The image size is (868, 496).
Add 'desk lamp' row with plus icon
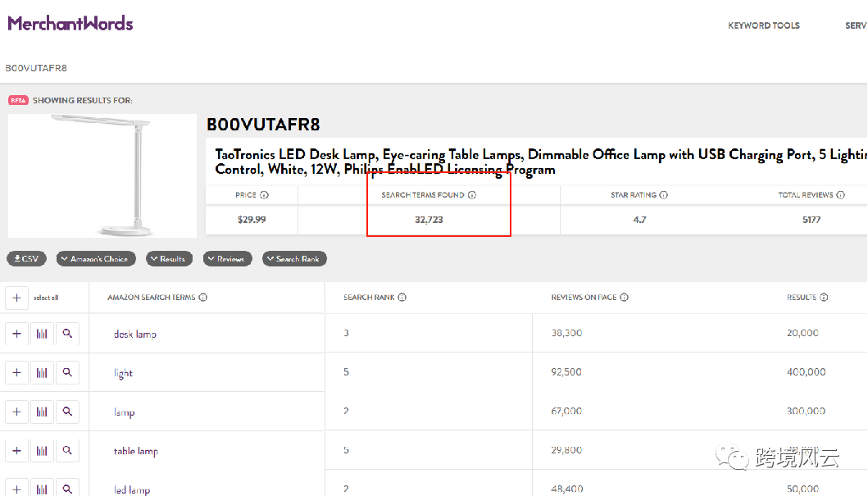[16, 334]
